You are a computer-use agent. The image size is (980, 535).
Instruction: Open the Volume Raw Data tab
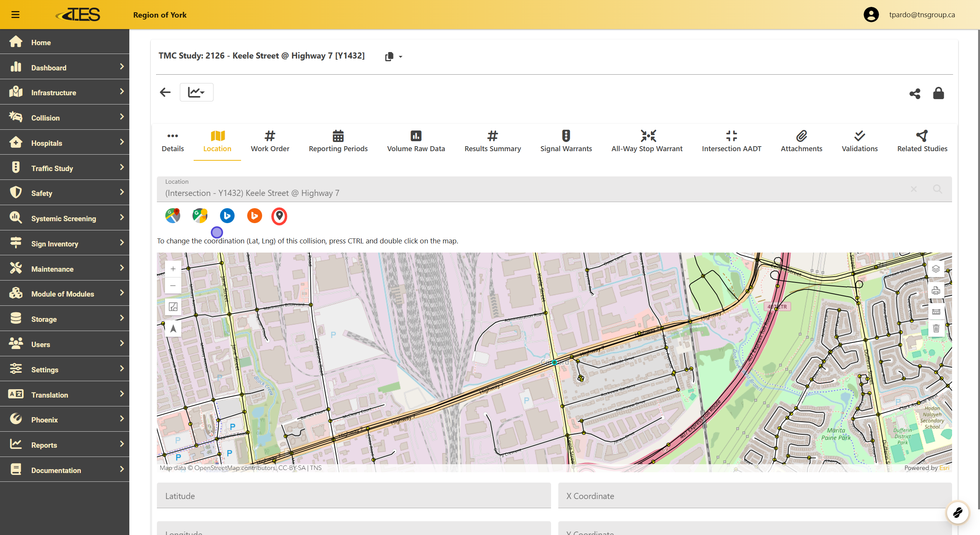point(416,141)
